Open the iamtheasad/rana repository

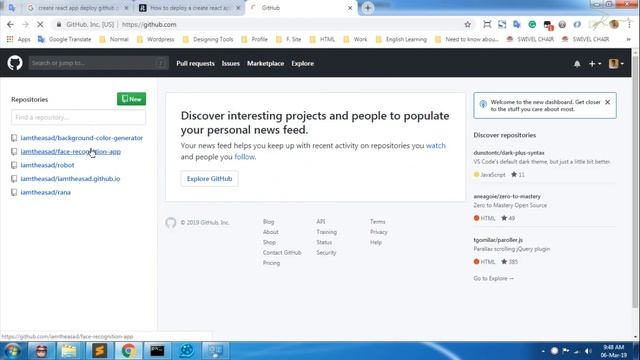point(45,192)
